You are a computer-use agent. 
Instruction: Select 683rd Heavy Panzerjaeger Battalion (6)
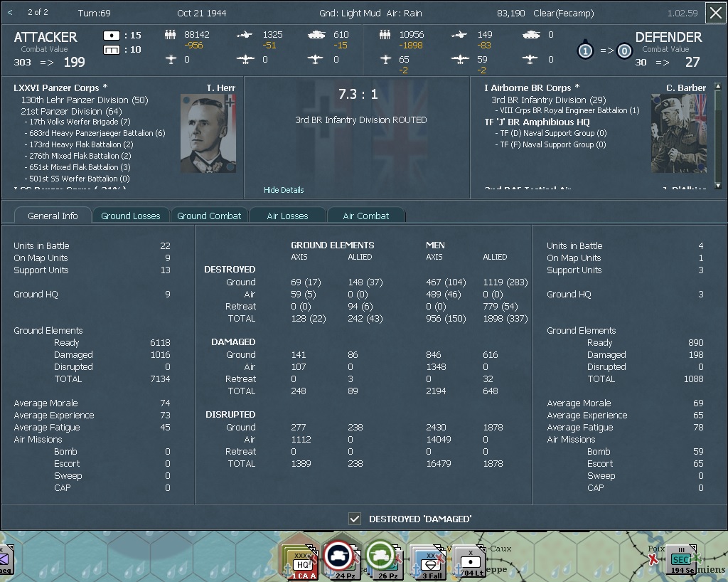(95, 133)
